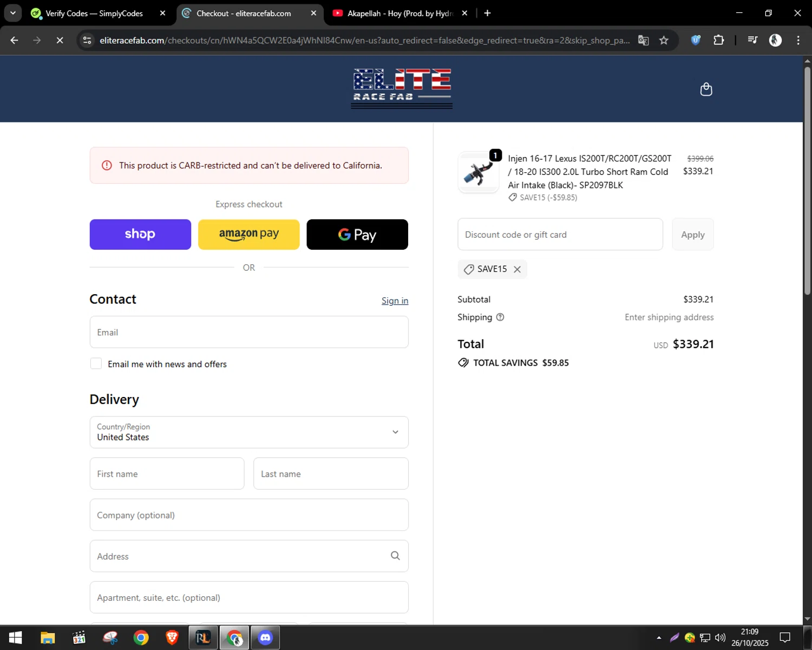Focus the Apartment, suite field

click(x=249, y=597)
